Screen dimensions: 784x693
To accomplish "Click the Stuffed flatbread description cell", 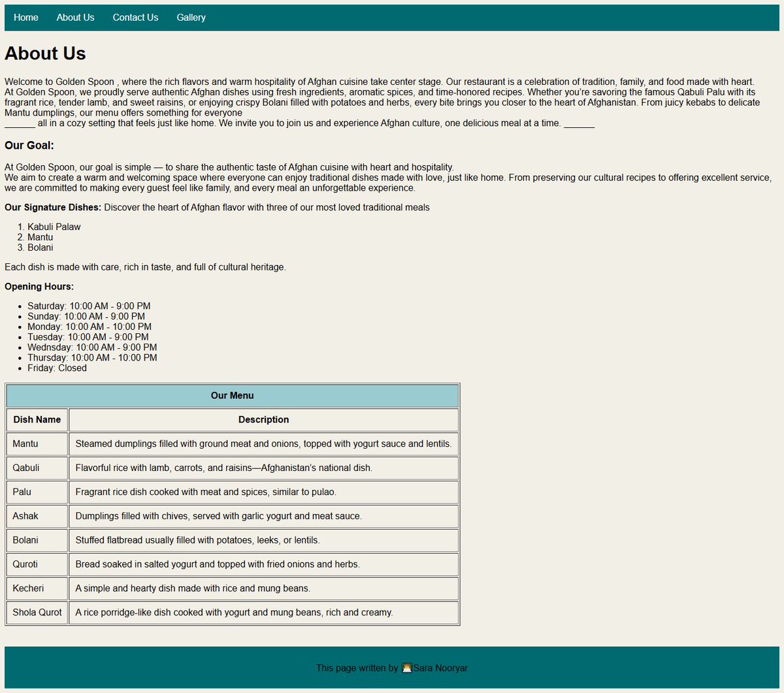I will (x=264, y=541).
